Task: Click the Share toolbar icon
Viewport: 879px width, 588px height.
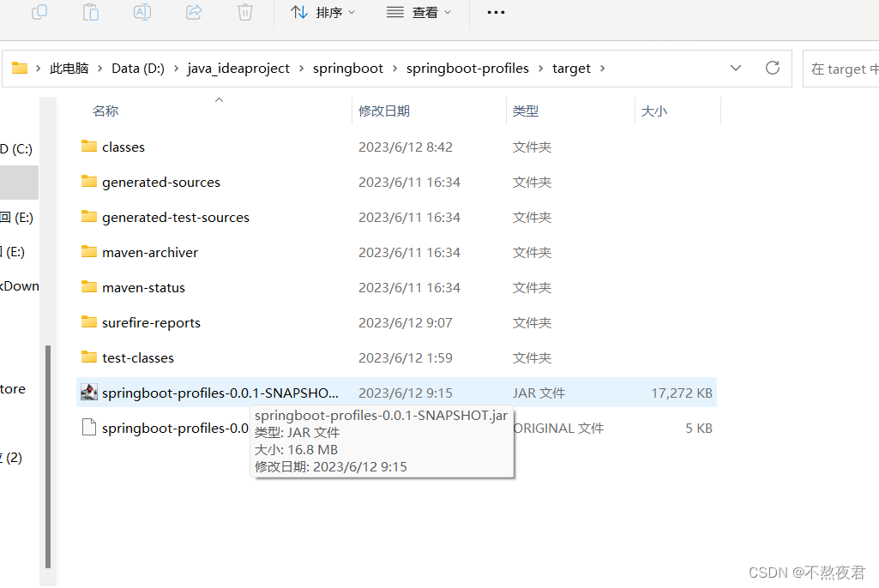Action: pyautogui.click(x=194, y=12)
